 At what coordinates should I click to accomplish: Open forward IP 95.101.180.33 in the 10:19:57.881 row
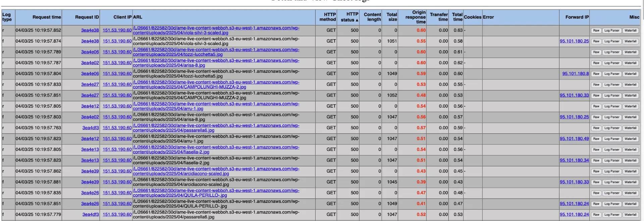(x=574, y=182)
